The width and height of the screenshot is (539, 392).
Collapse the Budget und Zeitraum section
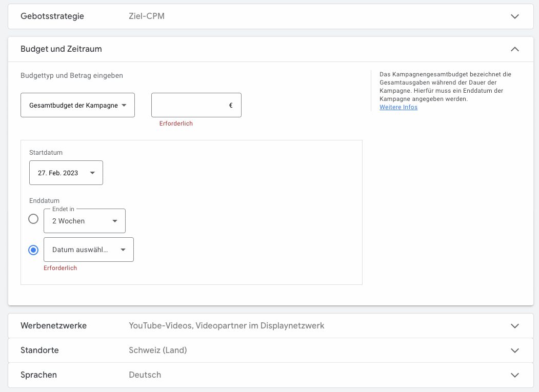pyautogui.click(x=514, y=49)
